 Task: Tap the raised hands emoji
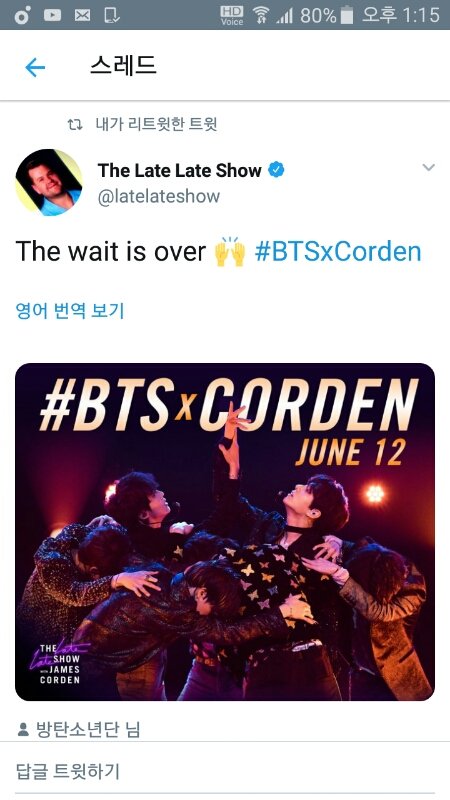pos(230,252)
